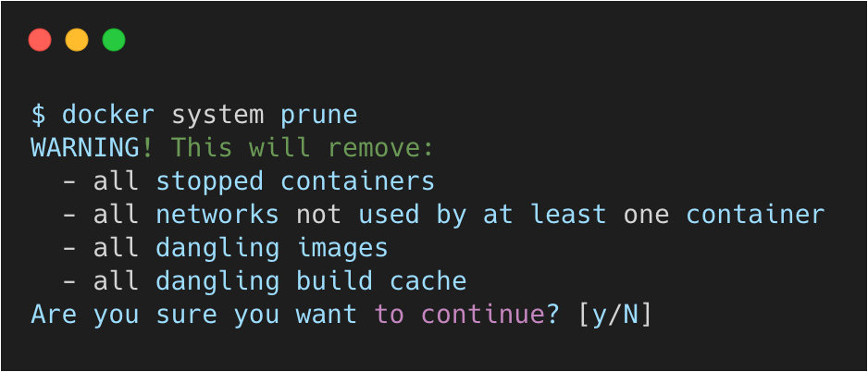Click the word "not" in the networks line
868x372 pixels.
pos(318,215)
